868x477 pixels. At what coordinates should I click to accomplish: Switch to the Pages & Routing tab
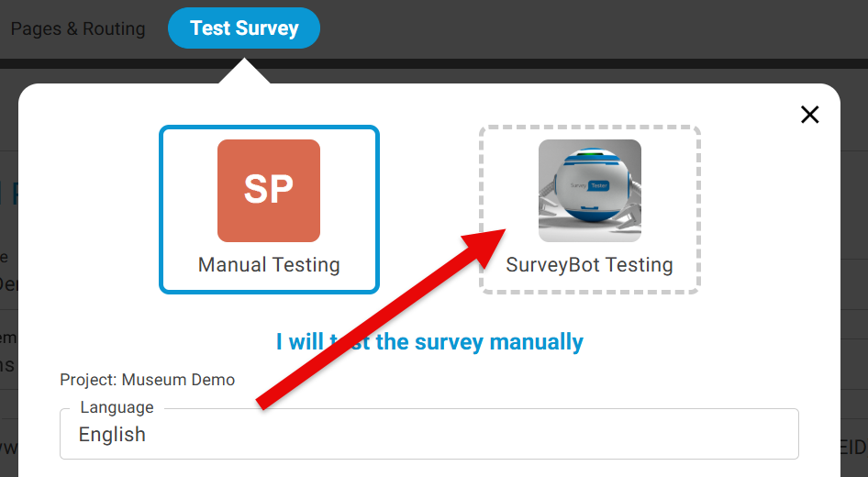click(x=78, y=28)
